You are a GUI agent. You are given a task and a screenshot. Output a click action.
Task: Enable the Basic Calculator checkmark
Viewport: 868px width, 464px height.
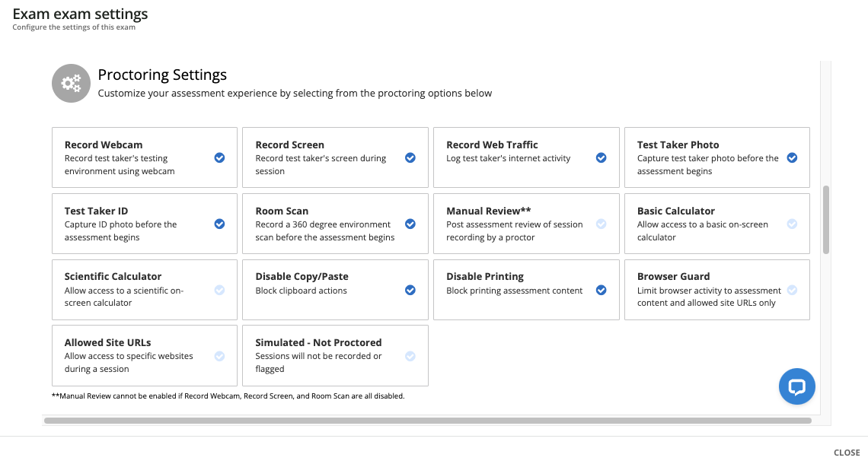pos(792,224)
